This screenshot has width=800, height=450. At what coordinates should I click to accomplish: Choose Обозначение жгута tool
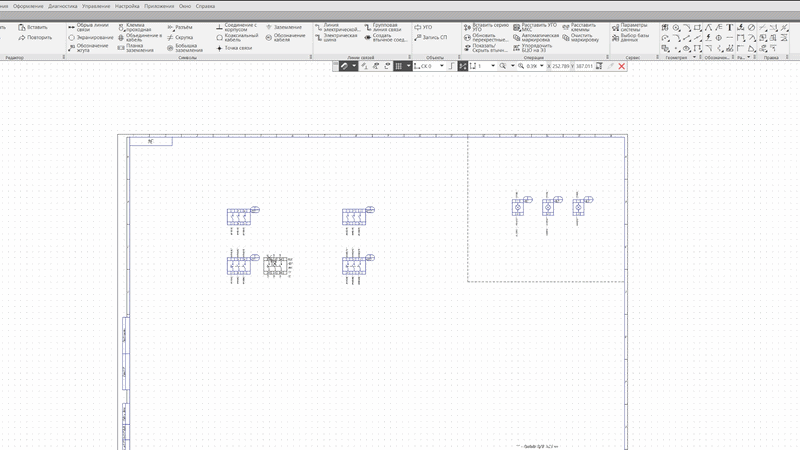click(88, 47)
